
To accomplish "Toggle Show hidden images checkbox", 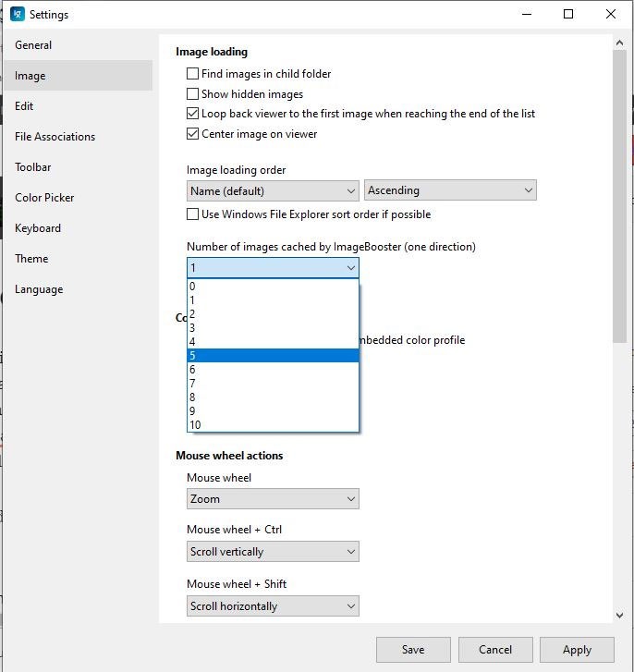I will 193,94.
